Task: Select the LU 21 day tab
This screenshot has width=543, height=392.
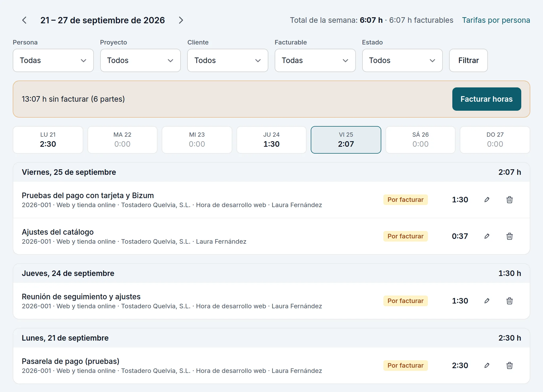Action: (48, 140)
